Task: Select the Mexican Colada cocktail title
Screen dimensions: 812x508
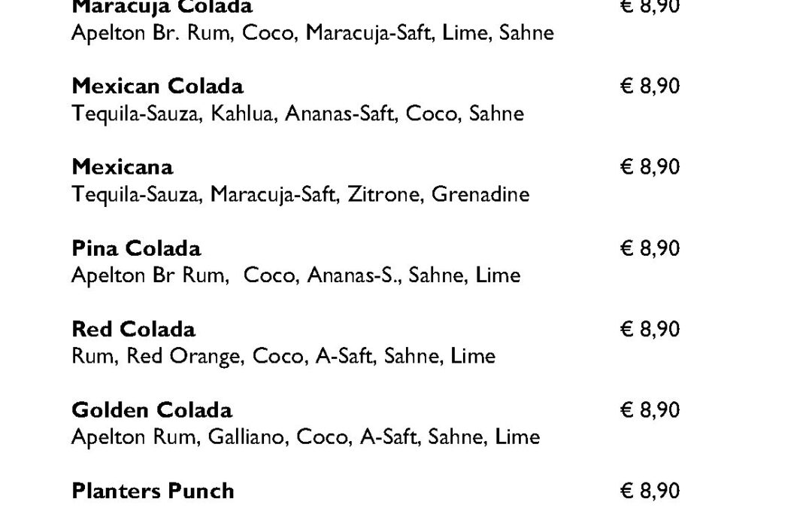Action: tap(157, 86)
